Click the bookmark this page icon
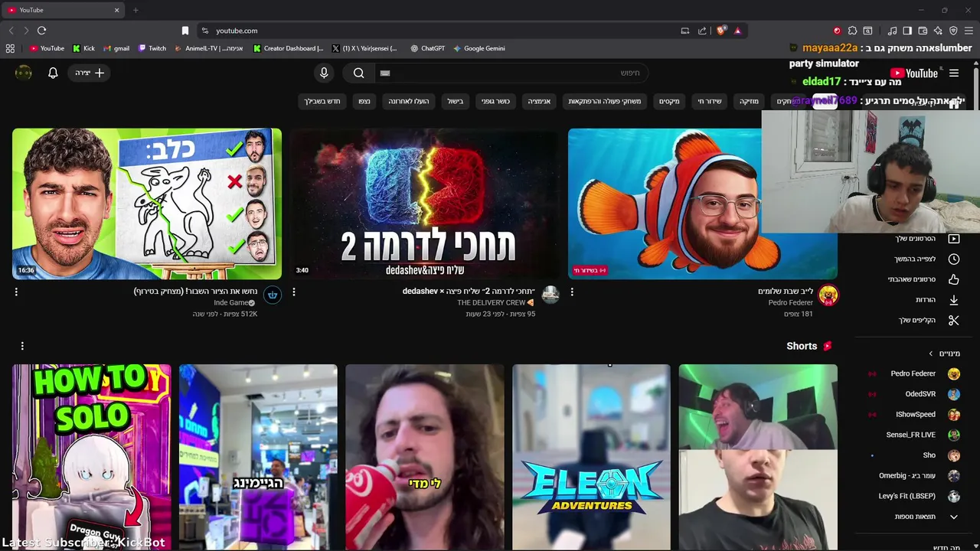 [x=185, y=31]
